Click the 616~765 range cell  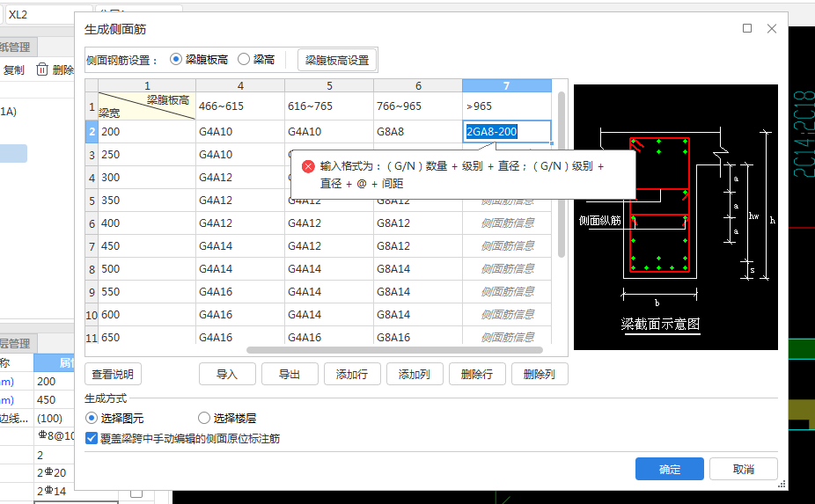point(329,106)
